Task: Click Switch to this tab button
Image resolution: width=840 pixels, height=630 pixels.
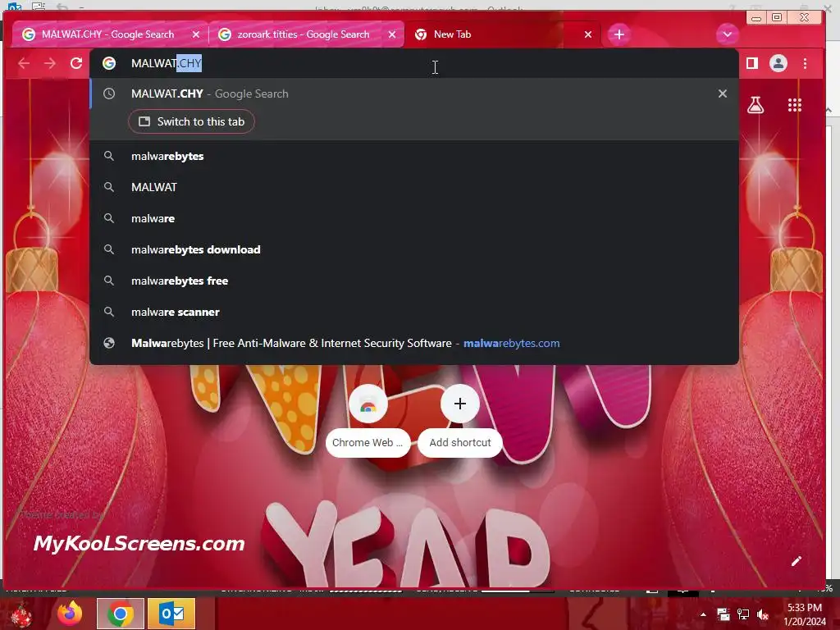Action: tap(191, 121)
